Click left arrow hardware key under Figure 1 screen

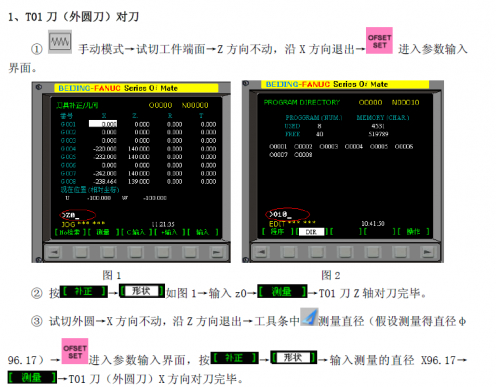pos(53,252)
